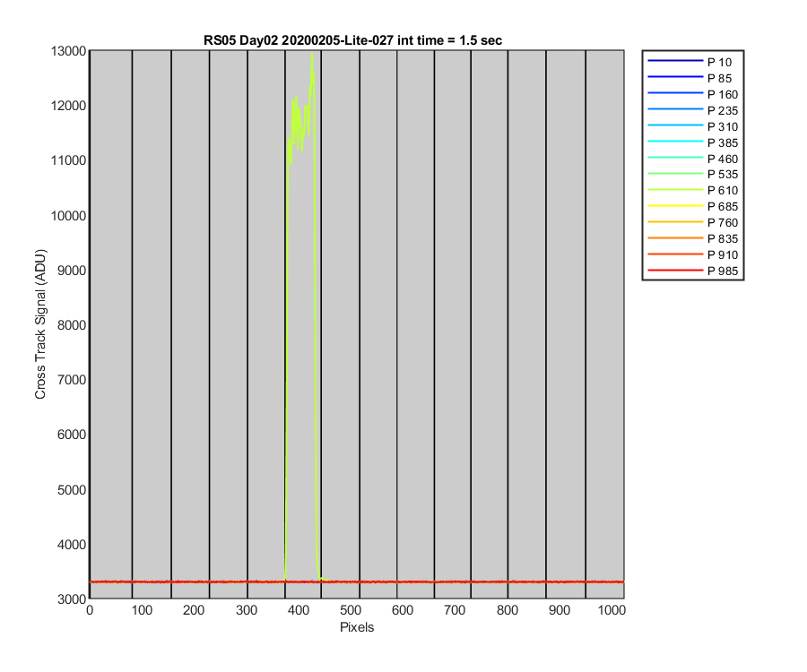The image size is (807, 672).
Task: Select the red P 985 legend line
Action: coord(675,270)
